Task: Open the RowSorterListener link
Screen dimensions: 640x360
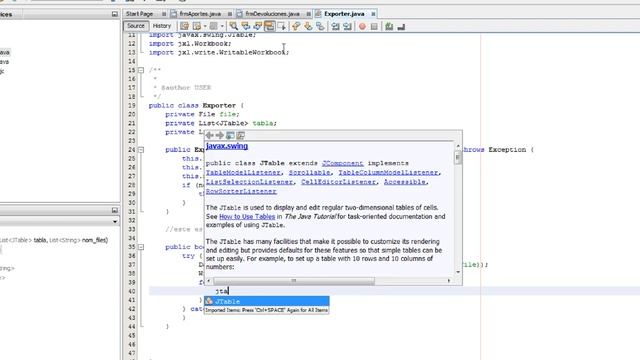Action: pos(241,191)
